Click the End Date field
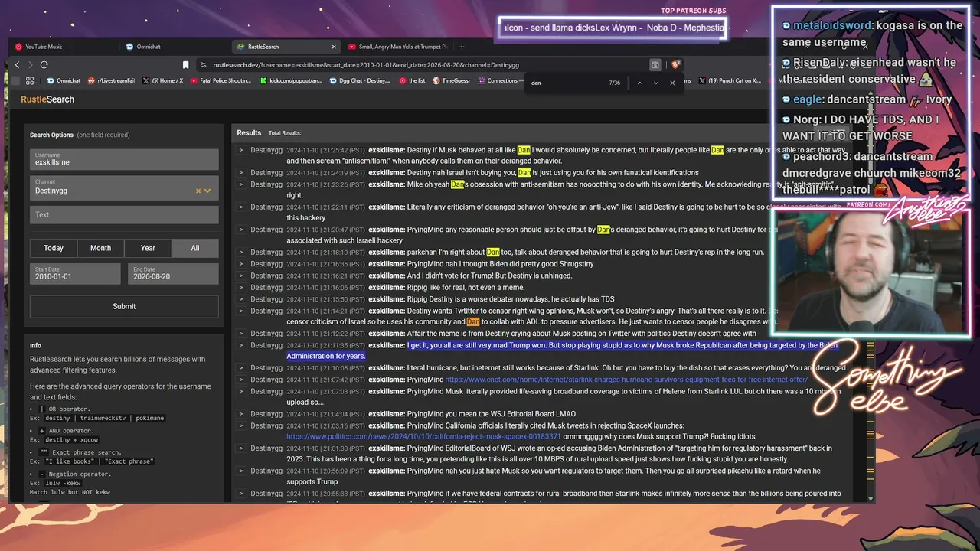The height and width of the screenshot is (551, 980). (173, 273)
